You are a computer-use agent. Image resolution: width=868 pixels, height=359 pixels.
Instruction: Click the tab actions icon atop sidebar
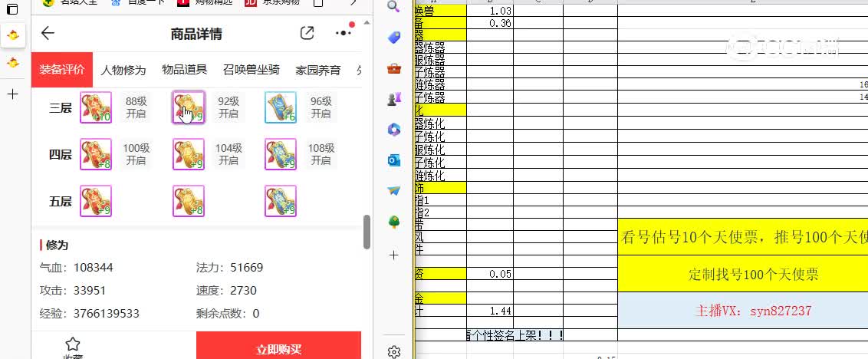(12, 9)
